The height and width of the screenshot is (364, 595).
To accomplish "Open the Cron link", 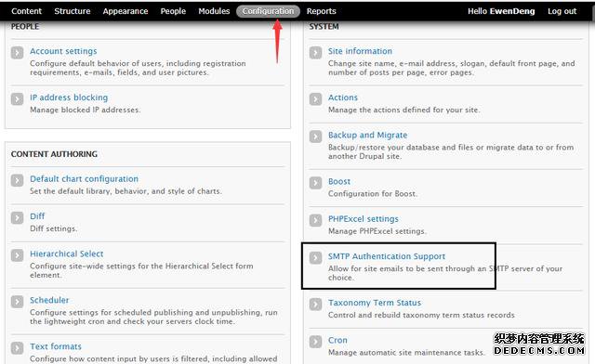I will pyautogui.click(x=337, y=340).
